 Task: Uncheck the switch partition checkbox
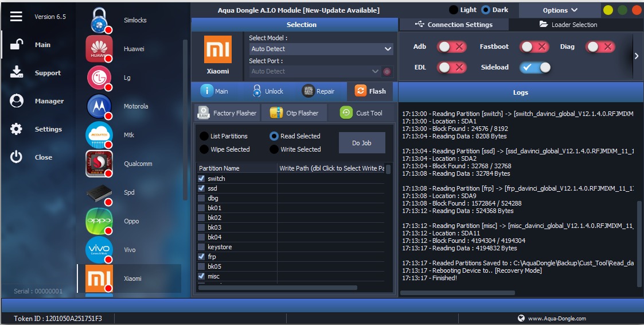201,179
